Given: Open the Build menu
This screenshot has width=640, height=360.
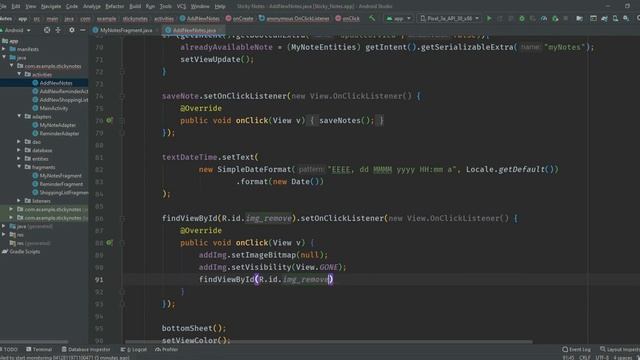Looking at the screenshot, I should [135, 6].
